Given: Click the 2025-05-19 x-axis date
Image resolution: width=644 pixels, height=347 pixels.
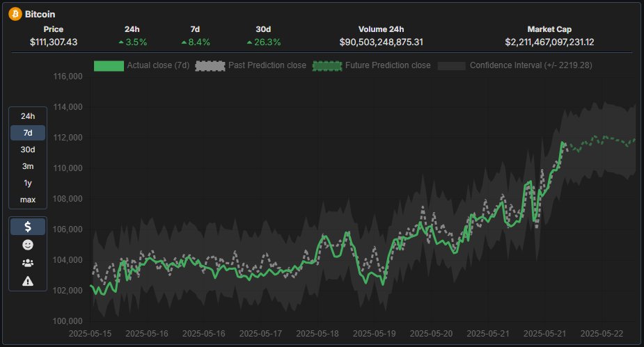Looking at the screenshot, I should point(374,334).
